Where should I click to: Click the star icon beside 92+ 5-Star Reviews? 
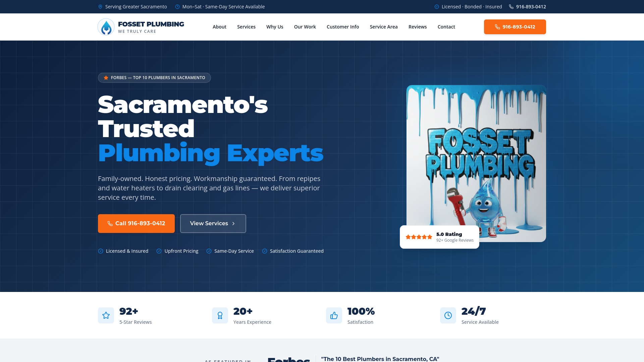pyautogui.click(x=106, y=315)
